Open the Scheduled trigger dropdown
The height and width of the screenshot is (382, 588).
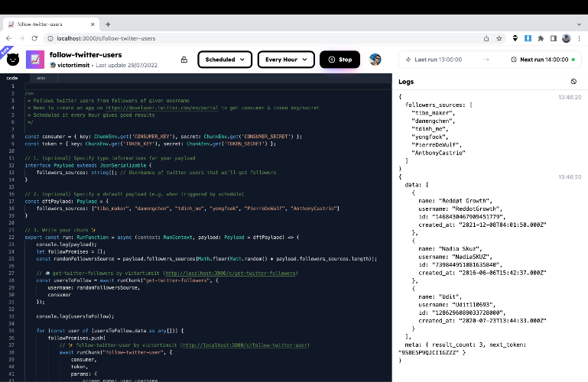tap(225, 60)
